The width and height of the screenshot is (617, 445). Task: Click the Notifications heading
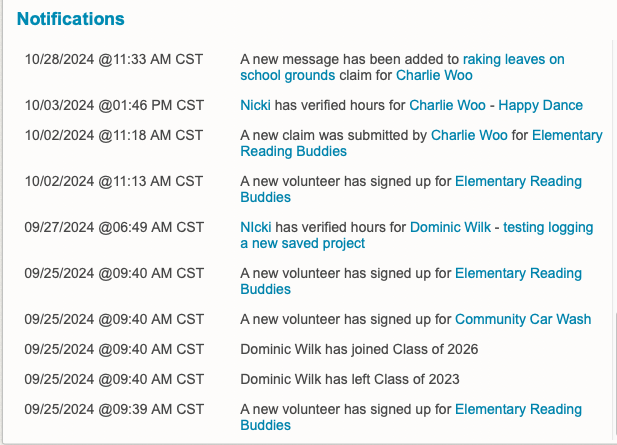click(x=71, y=19)
